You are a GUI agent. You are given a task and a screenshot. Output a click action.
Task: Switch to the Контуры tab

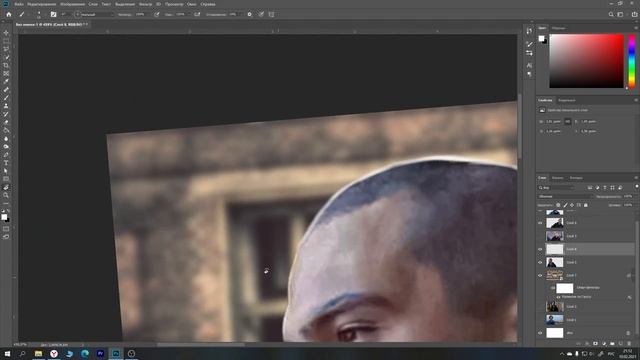[x=576, y=178]
